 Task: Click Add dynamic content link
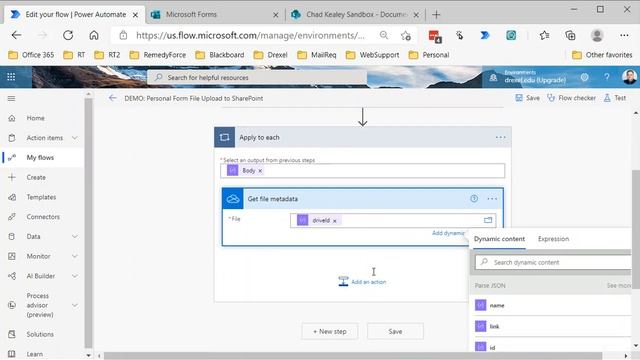tap(448, 233)
